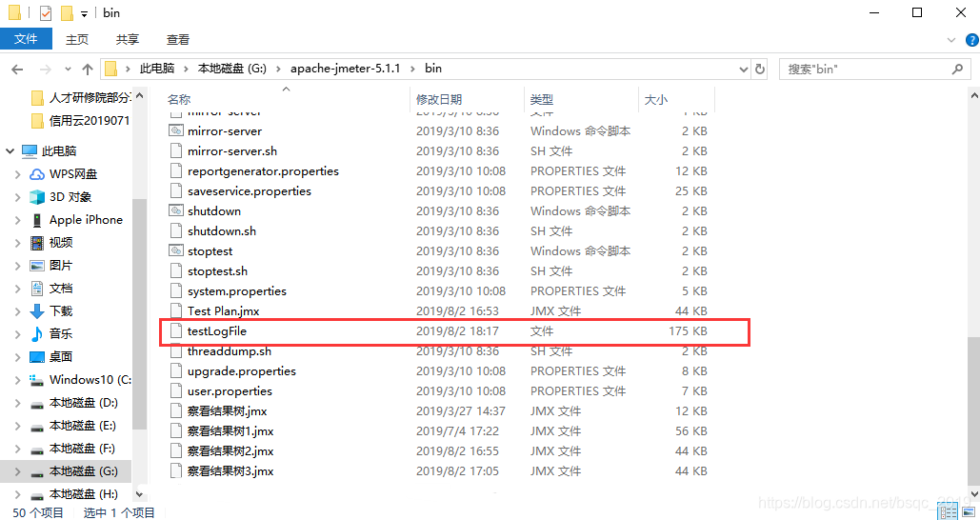Viewport: 980px width, 520px height.
Task: Select 桌面 desktop icon in sidebar
Action: pos(37,357)
